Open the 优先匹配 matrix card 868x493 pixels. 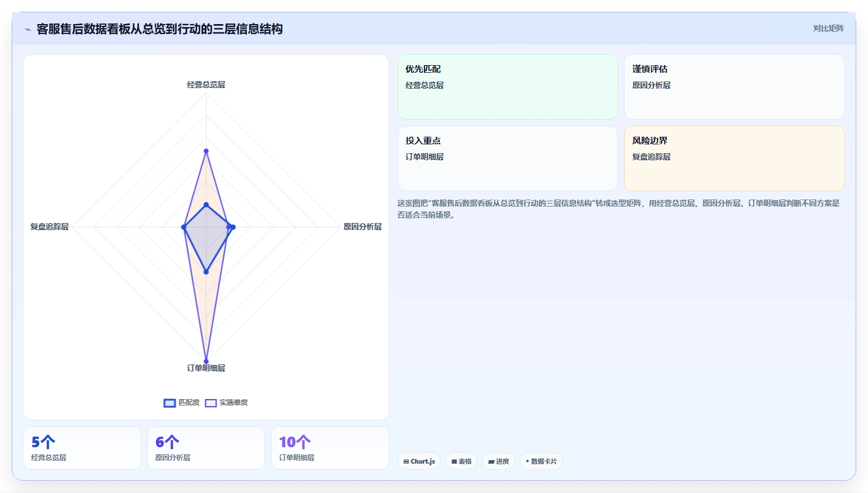click(x=508, y=87)
